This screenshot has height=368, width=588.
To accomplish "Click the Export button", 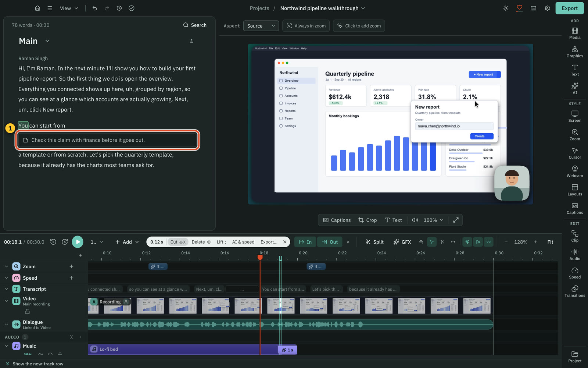I will point(570,8).
